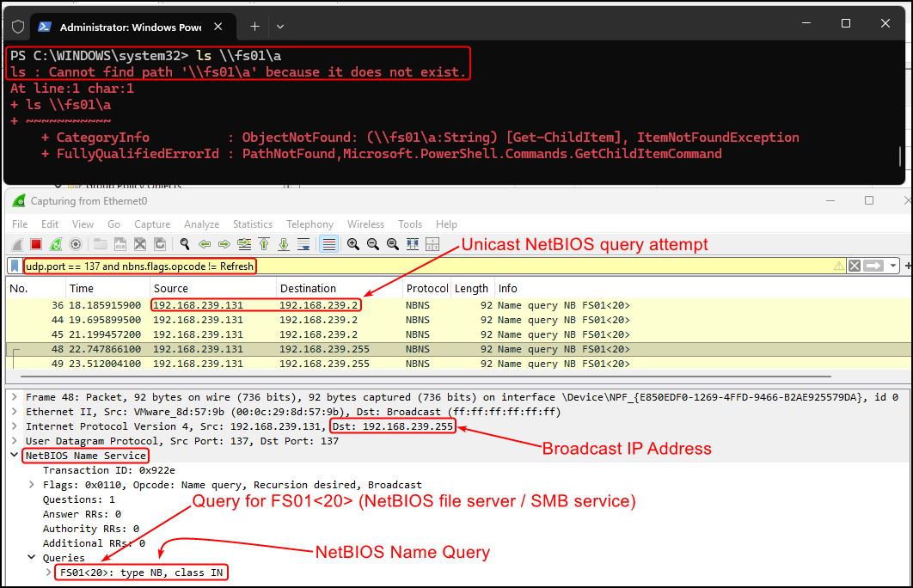913x588 pixels.
Task: Jump to the first packet
Action: 264,244
